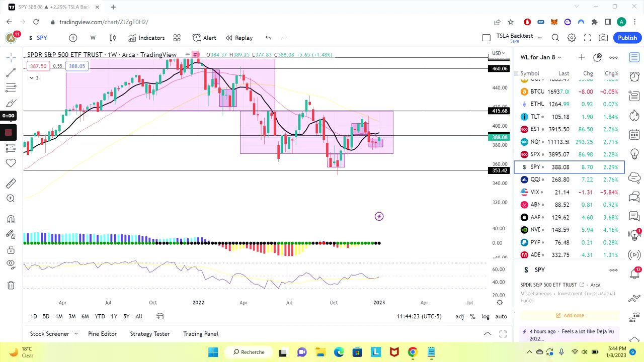The width and height of the screenshot is (644, 362).
Task: Expand the collapsed indicator legend showing 3
Action: [x=34, y=78]
